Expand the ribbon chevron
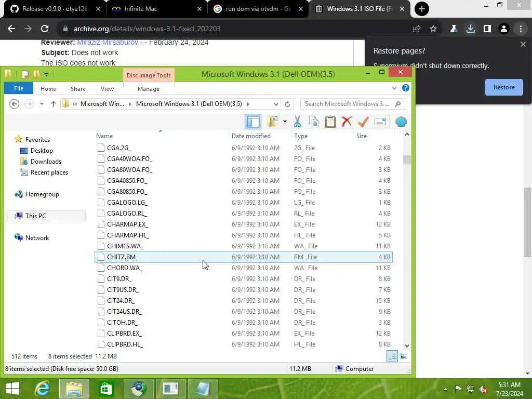Image resolution: width=532 pixels, height=399 pixels. point(394,88)
